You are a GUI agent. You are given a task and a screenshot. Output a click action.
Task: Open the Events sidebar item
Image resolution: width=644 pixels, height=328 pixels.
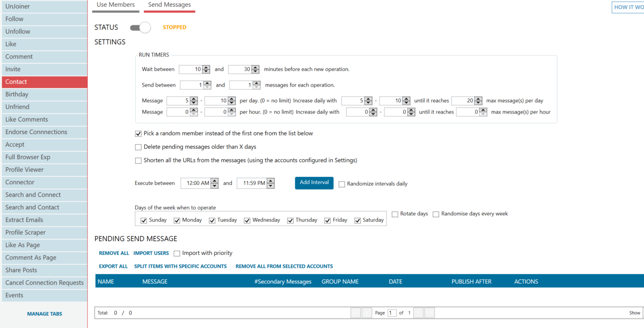(44, 295)
